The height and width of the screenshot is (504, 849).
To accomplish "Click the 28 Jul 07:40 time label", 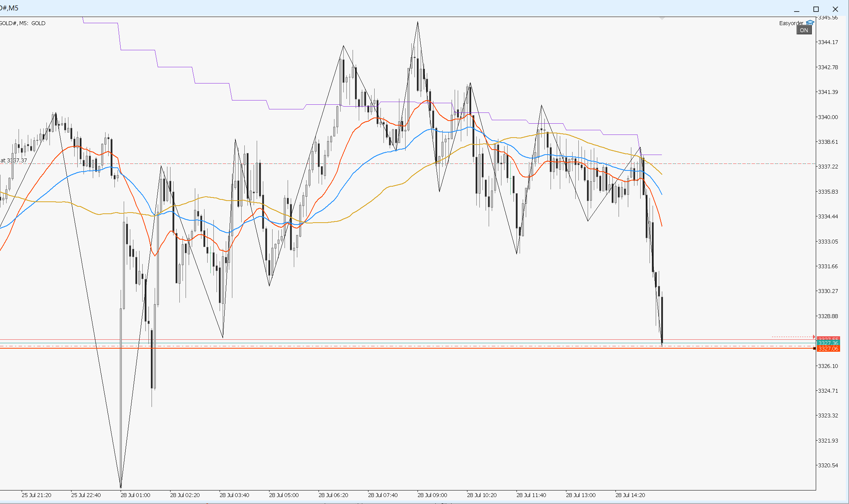I will click(x=383, y=495).
